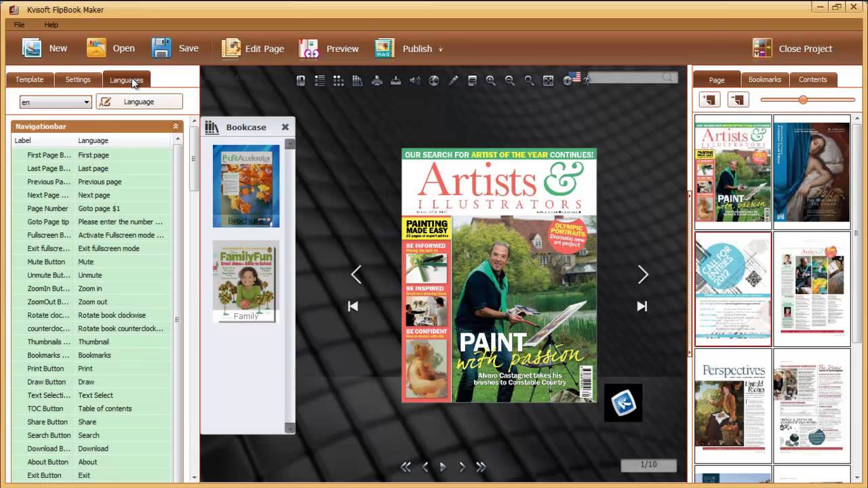
Task: Click the zoom out magnifier icon
Action: pyautogui.click(x=510, y=81)
